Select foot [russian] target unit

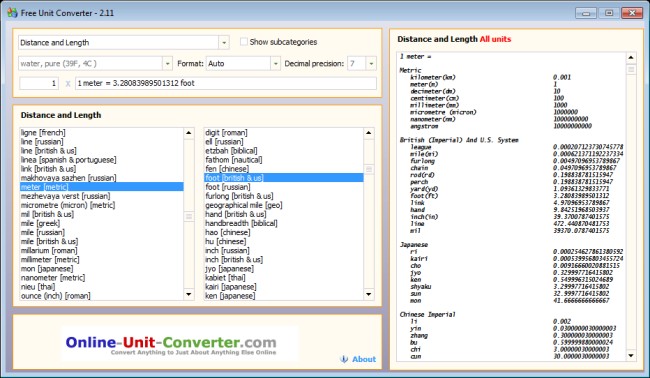point(284,187)
